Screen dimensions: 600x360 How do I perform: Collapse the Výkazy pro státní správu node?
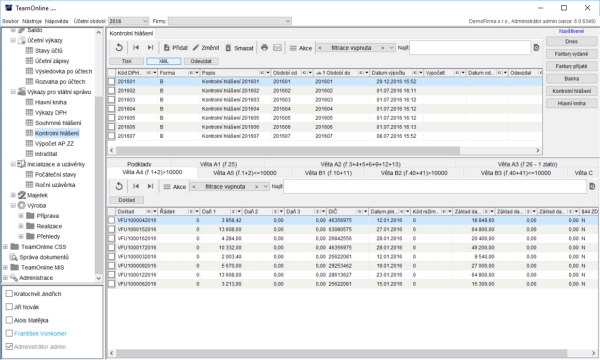pos(13,92)
